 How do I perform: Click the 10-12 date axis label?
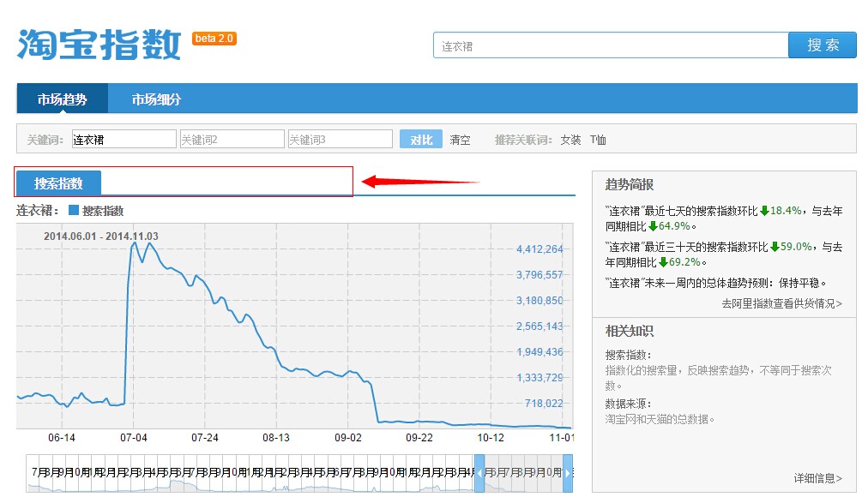pos(491,438)
